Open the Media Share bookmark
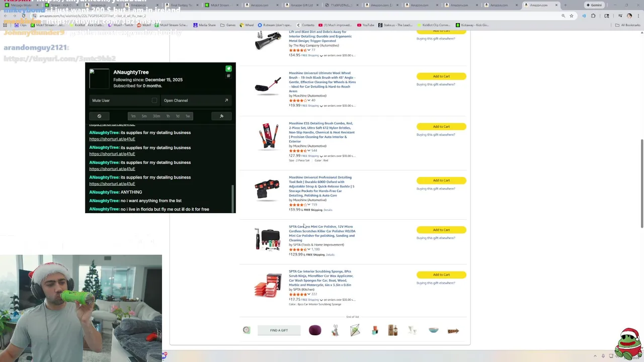Viewport: 644px width, 362px height. tap(204, 25)
